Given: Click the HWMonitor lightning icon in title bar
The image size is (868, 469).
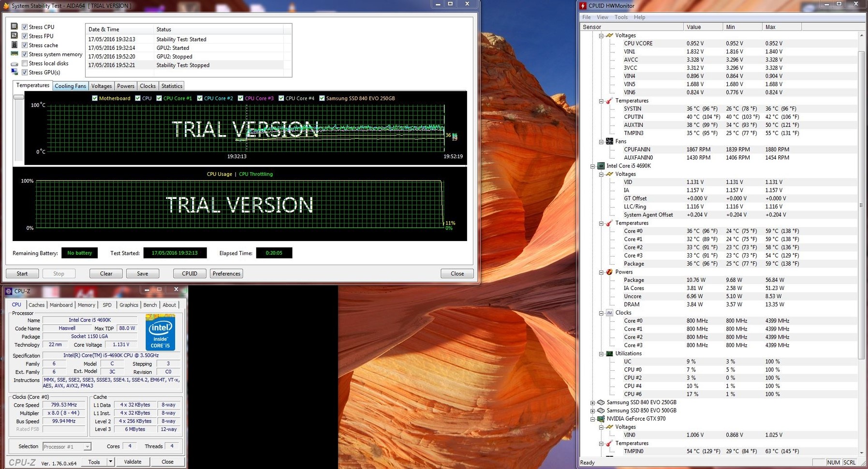Looking at the screenshot, I should point(583,6).
